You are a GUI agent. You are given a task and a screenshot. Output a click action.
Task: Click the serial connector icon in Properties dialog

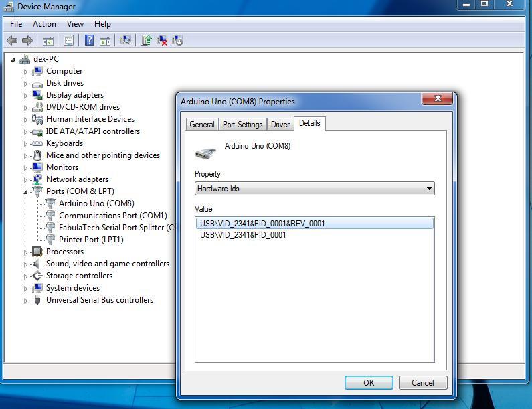[205, 153]
